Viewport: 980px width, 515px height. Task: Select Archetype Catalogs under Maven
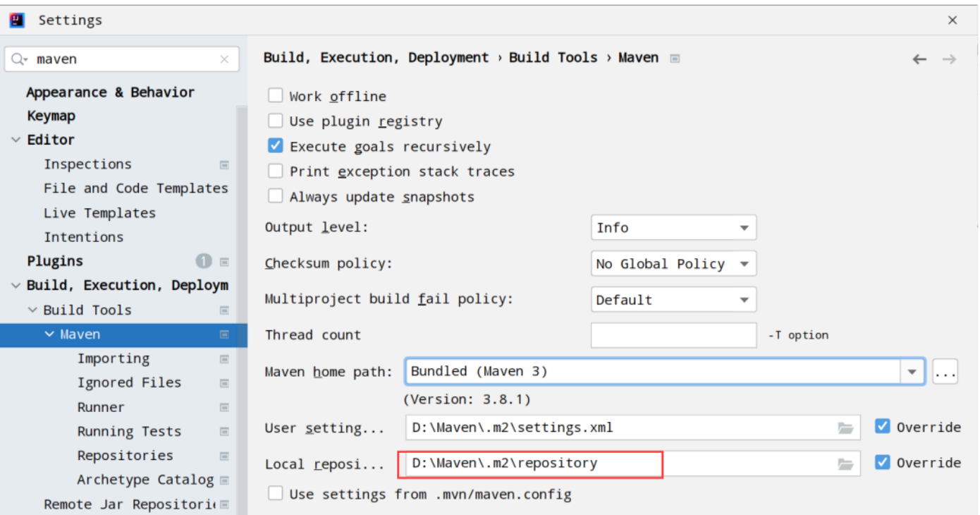coord(145,480)
